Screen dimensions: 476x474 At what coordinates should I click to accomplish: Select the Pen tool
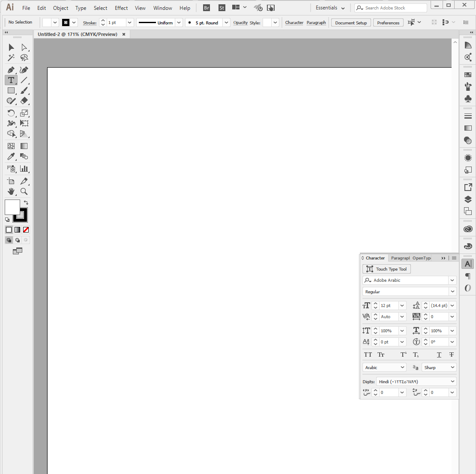coord(11,69)
